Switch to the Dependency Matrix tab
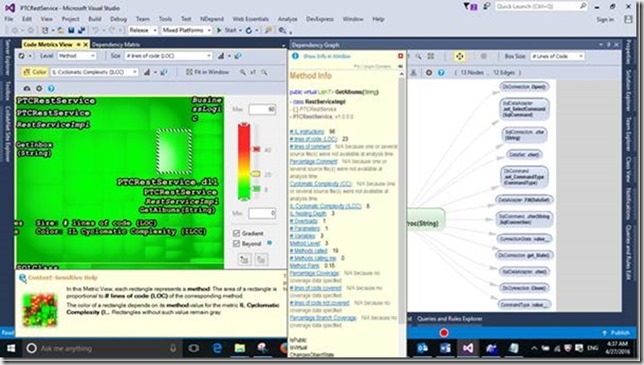Screen dimensions: 644x365 coord(116,44)
